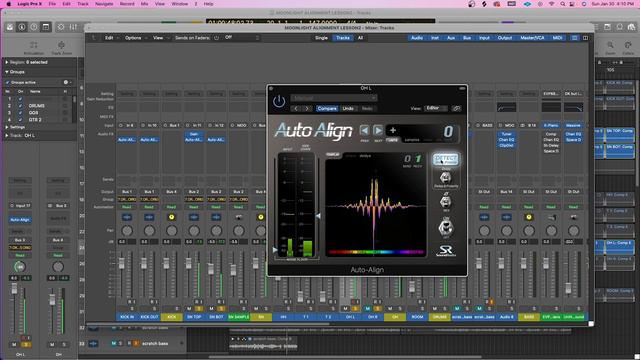The image size is (640, 360).
Task: Open the mixer Options menu
Action: tap(133, 38)
